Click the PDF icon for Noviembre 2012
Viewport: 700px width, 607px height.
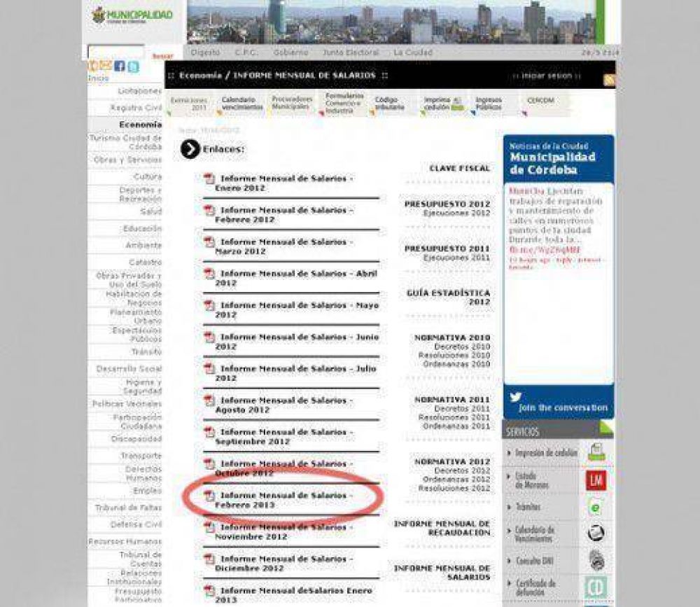209,527
